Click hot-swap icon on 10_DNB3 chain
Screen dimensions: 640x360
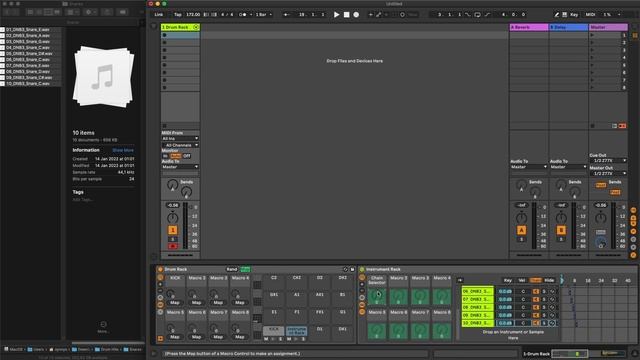click(552, 323)
